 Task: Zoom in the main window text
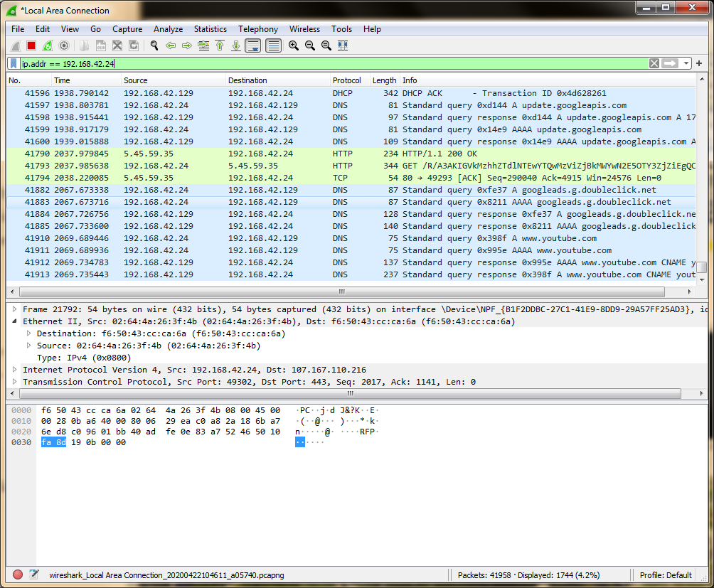tap(294, 46)
